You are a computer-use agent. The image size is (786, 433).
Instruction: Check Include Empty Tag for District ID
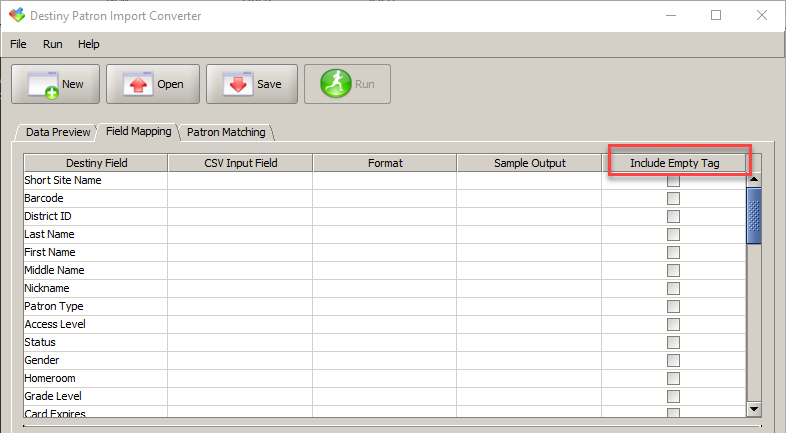tap(673, 216)
